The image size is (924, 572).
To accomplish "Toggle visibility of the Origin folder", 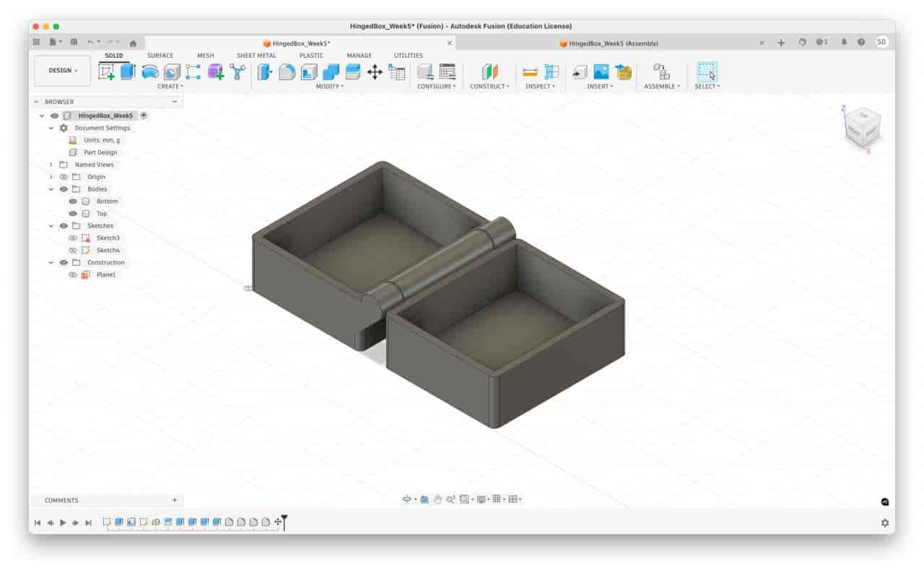I will click(x=64, y=177).
